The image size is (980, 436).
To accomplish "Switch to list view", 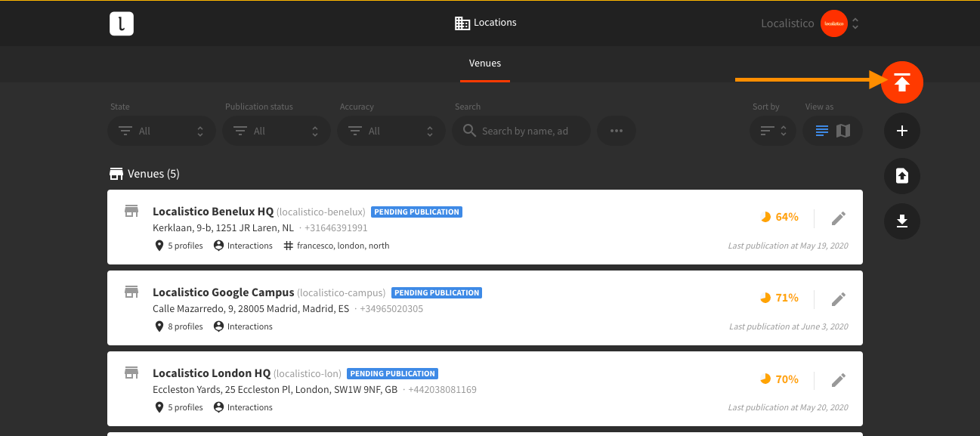I will (822, 131).
